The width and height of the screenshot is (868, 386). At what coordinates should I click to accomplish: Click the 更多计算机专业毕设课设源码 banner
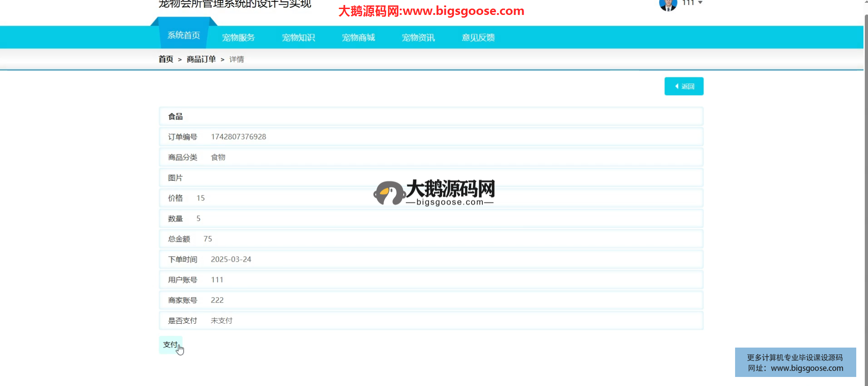point(795,362)
